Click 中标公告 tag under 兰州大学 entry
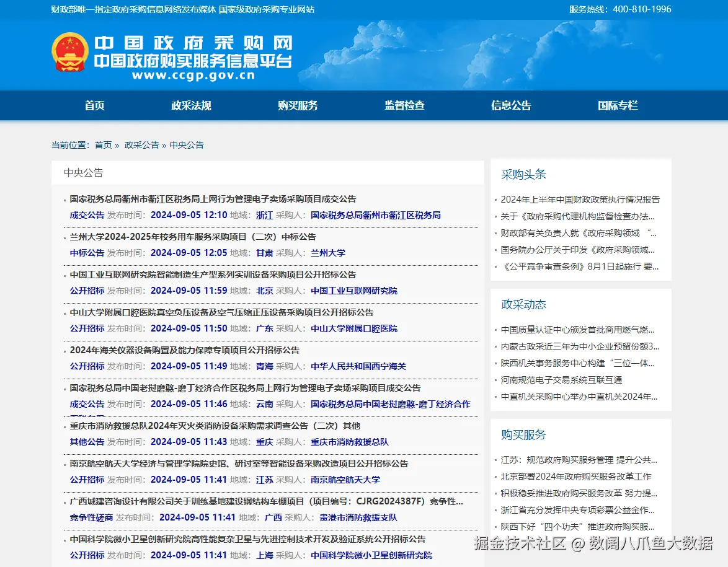This screenshot has width=728, height=567. click(x=87, y=253)
